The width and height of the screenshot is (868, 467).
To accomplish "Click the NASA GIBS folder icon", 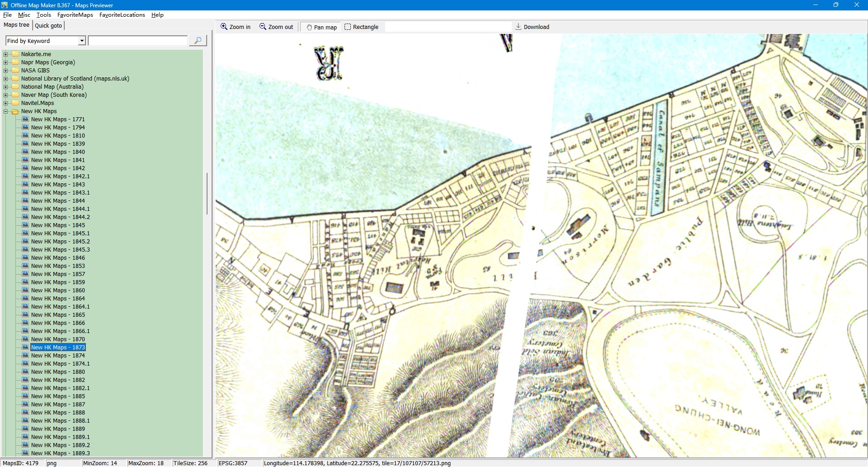I will coord(15,71).
